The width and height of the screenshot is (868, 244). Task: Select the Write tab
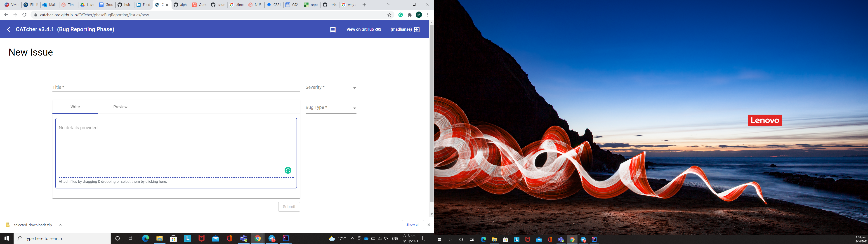tap(75, 107)
